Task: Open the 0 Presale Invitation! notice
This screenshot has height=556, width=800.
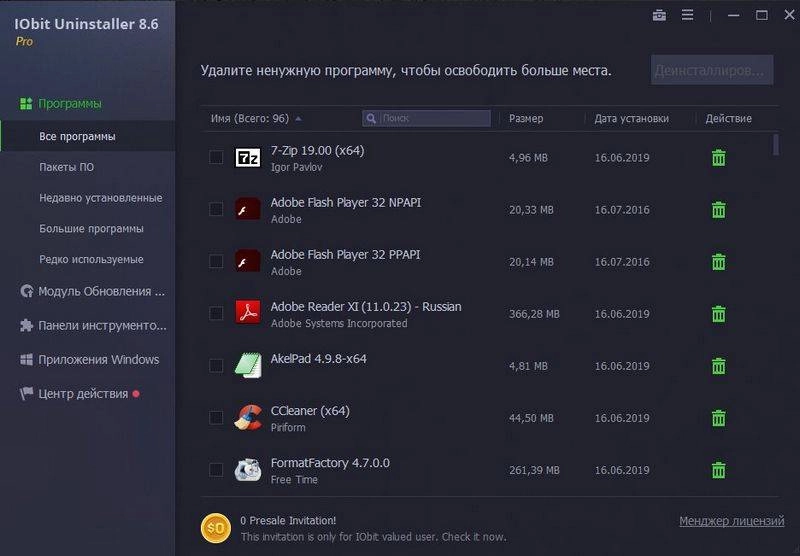Action: [288, 520]
